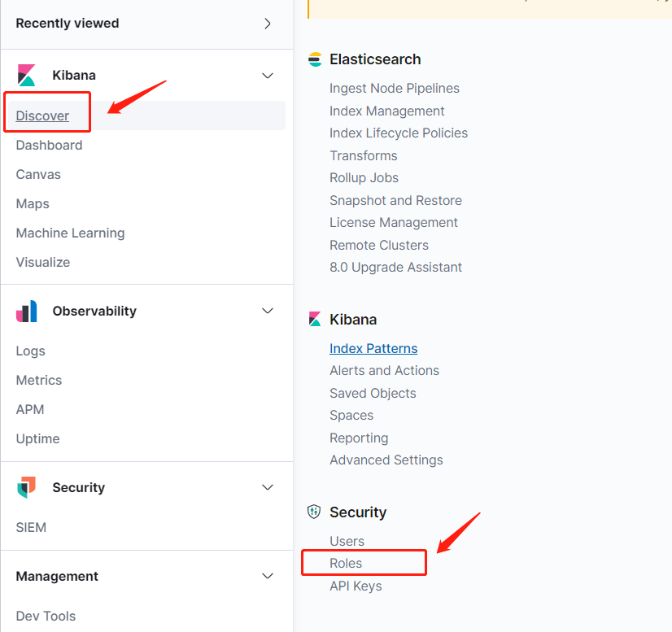Image resolution: width=672 pixels, height=632 pixels.
Task: Open Saved Objects
Action: [373, 394]
